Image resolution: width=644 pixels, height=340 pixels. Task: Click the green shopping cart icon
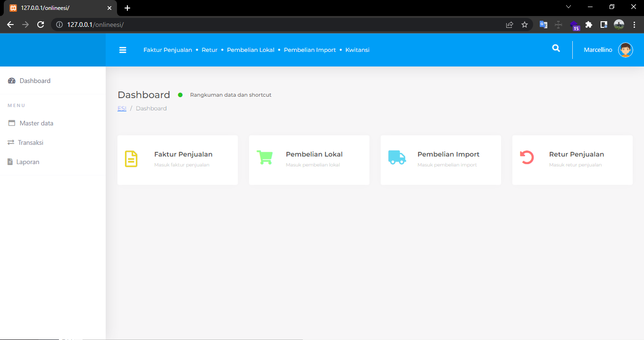pos(264,158)
